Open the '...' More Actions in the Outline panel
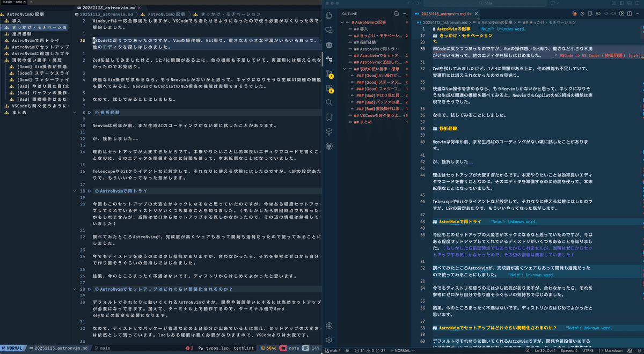Screen dimensions: 644x354 click(405, 13)
